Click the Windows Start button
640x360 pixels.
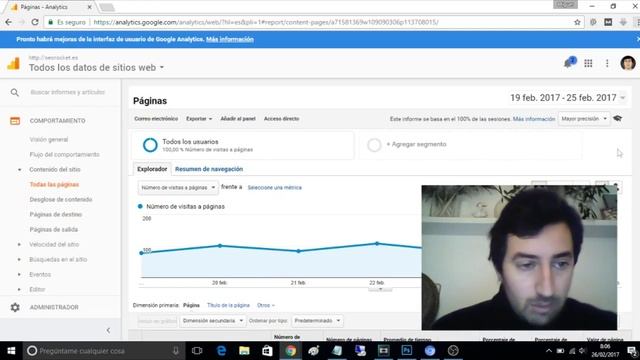pos(11,351)
